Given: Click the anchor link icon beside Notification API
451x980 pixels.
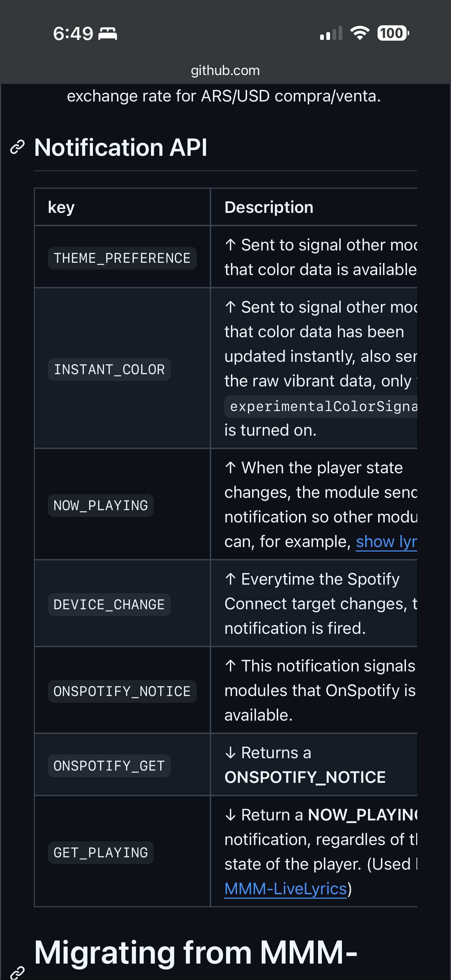Looking at the screenshot, I should click(x=17, y=147).
